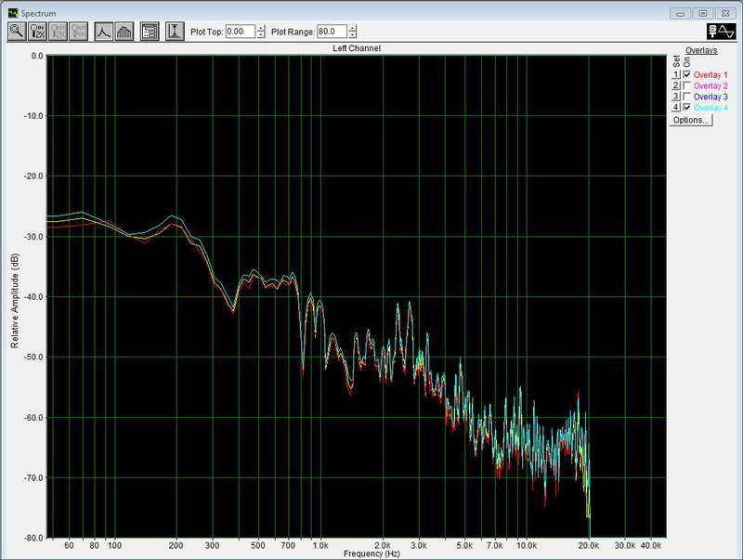The image size is (743, 560).
Task: Click the Set 4 overlay button
Action: pyautogui.click(x=676, y=108)
